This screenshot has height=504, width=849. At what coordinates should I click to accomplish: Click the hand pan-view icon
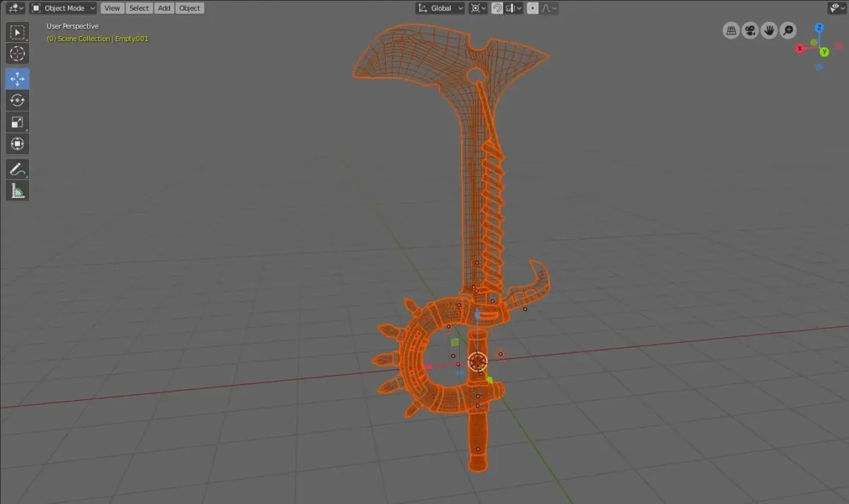769,30
